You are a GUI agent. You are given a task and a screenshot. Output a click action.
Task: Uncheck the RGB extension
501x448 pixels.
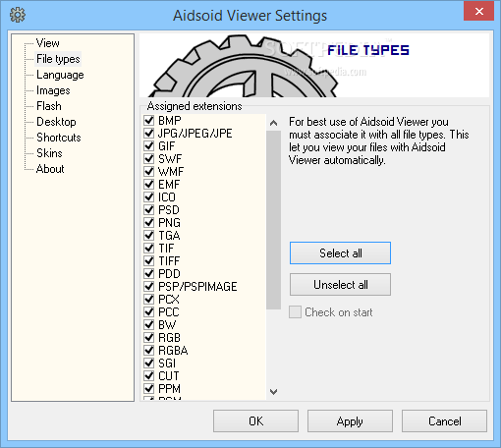(149, 337)
